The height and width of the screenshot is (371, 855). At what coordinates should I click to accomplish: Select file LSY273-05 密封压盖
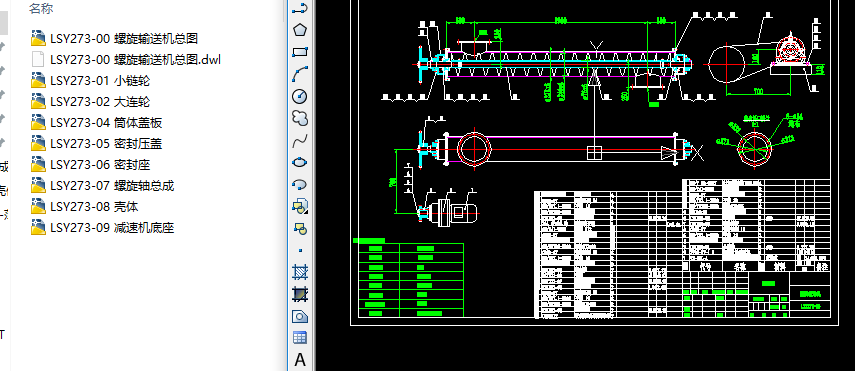[x=97, y=143]
